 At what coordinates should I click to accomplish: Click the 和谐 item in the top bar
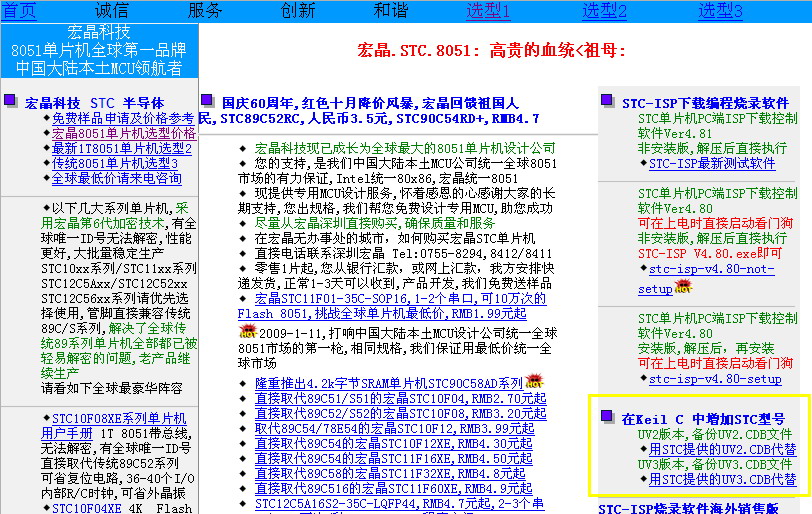point(391,10)
